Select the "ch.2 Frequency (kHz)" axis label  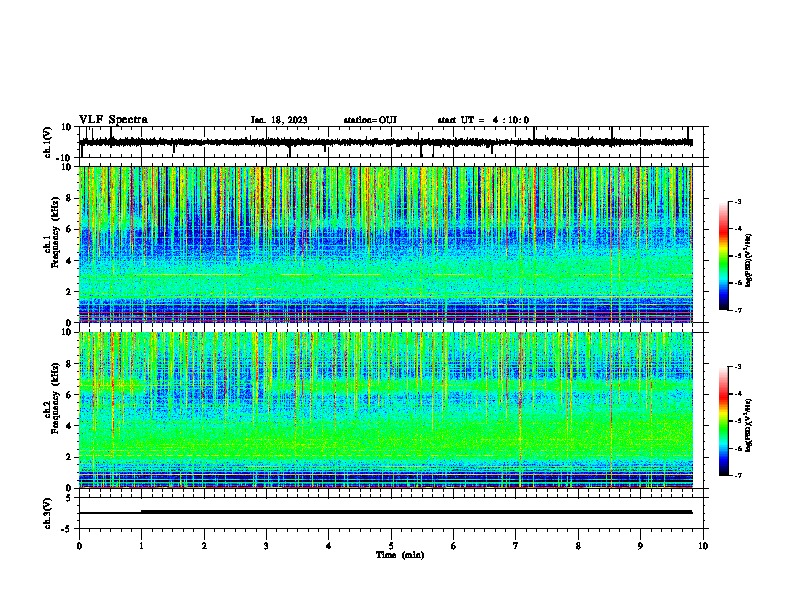[53, 398]
